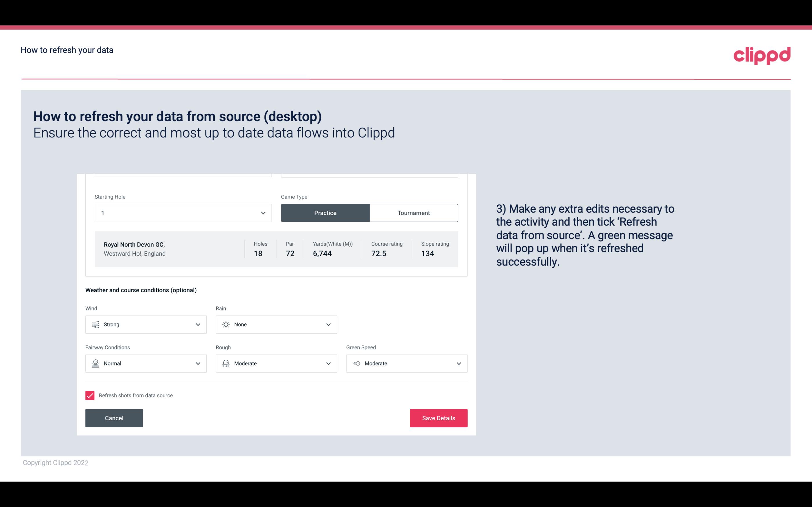Click the fairway conditions icon
The height and width of the screenshot is (507, 812).
(95, 363)
